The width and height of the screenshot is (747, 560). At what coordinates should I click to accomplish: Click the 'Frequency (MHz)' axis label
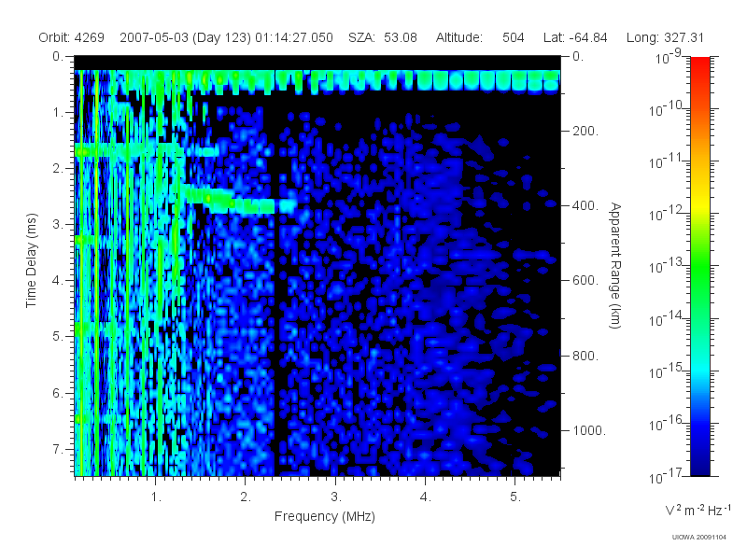(325, 516)
